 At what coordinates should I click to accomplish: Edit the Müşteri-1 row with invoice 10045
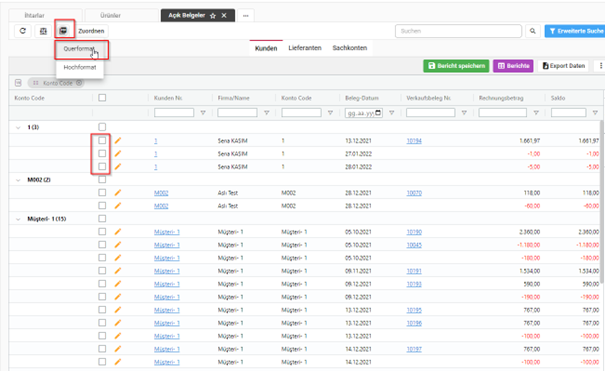(x=118, y=245)
